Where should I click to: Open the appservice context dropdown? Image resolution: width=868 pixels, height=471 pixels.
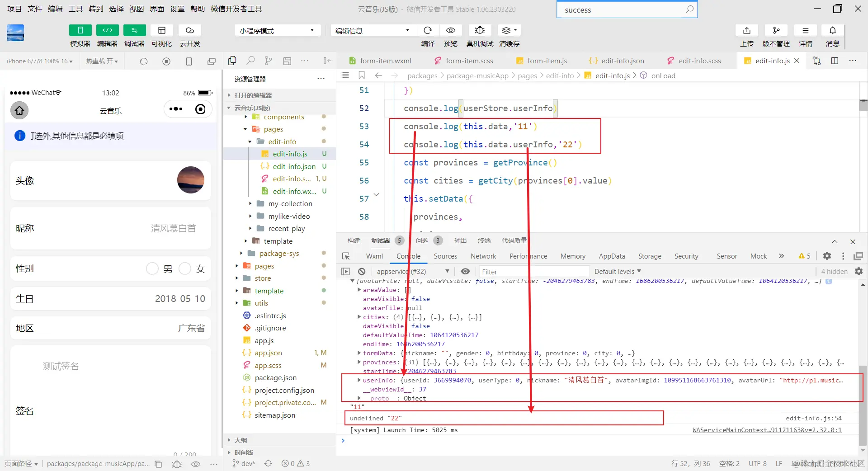pos(413,271)
